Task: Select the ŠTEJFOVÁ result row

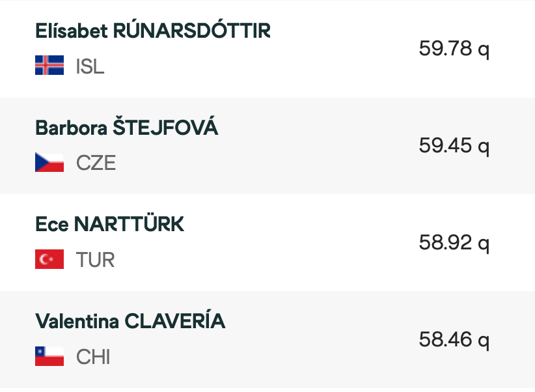Action: click(x=267, y=146)
